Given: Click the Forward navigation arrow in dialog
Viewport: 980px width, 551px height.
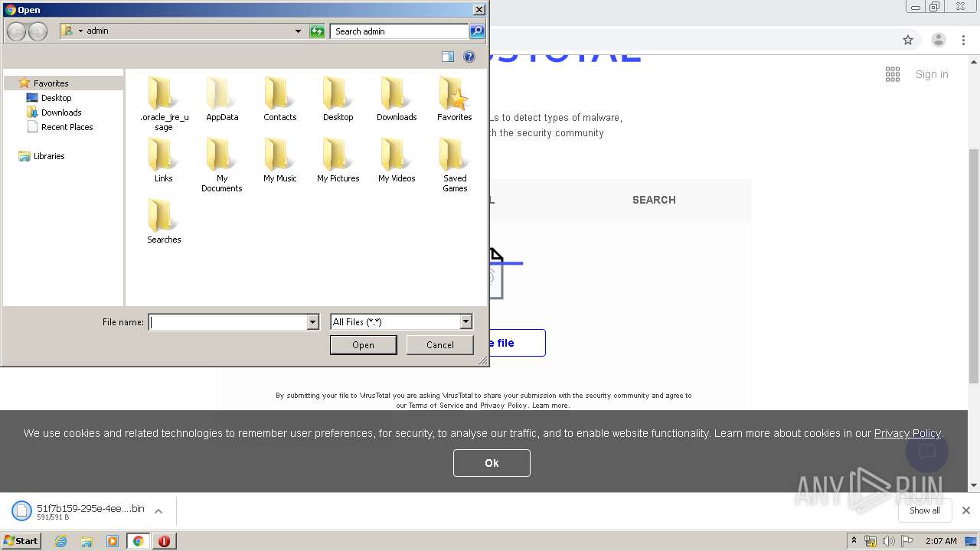Looking at the screenshot, I should pos(38,31).
